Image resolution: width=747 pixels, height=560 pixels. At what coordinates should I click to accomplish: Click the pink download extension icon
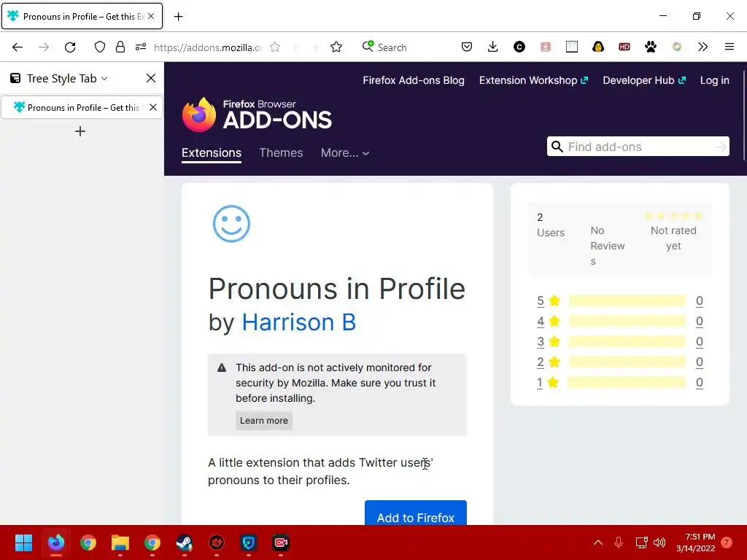point(546,47)
